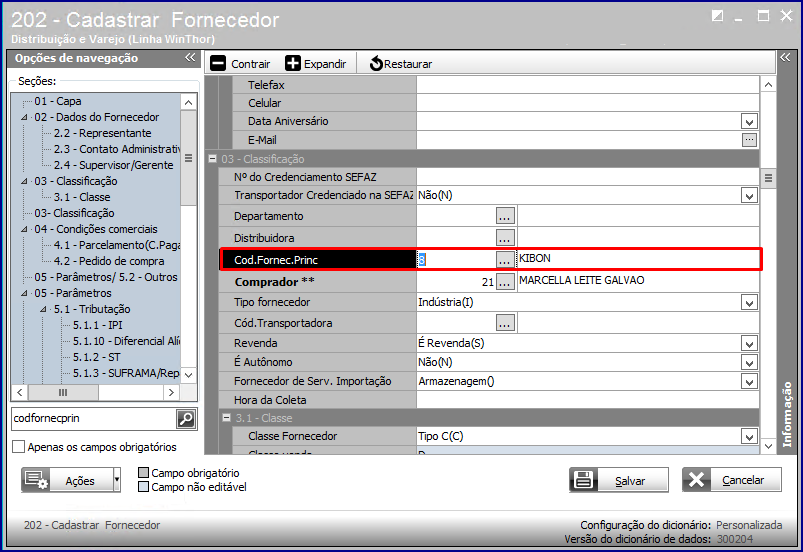Open Departamento lookup ellipsis button
803x552 pixels.
pyautogui.click(x=505, y=216)
